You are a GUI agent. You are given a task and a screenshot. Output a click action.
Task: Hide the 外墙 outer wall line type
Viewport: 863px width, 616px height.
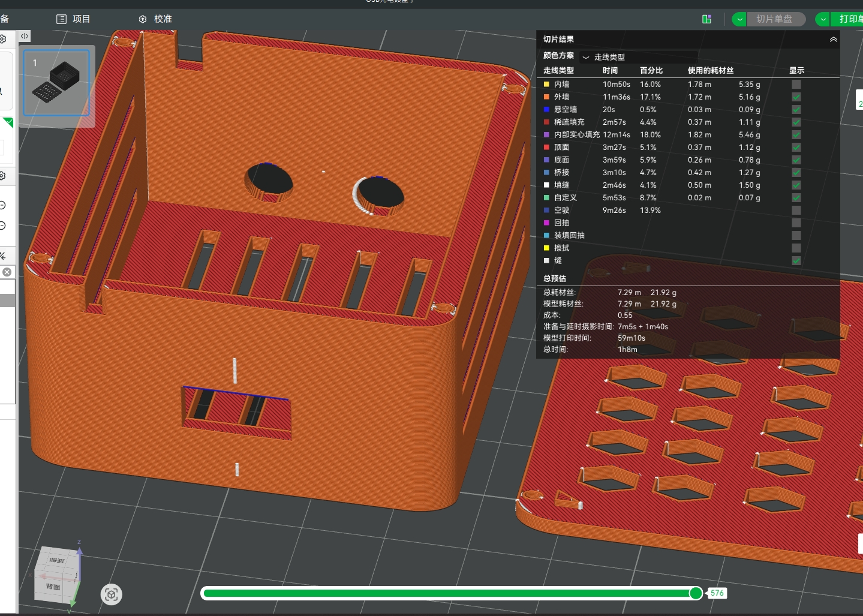(796, 97)
